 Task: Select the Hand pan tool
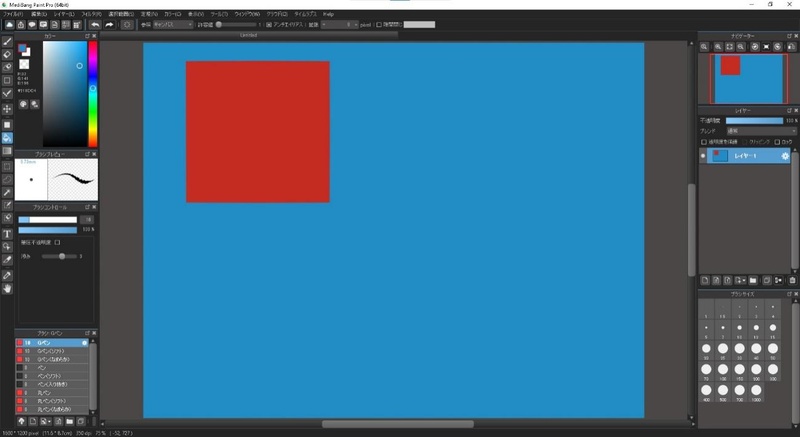click(x=7, y=289)
